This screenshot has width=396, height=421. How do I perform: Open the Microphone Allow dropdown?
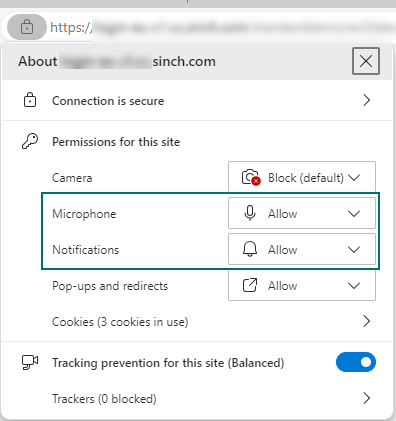click(302, 213)
